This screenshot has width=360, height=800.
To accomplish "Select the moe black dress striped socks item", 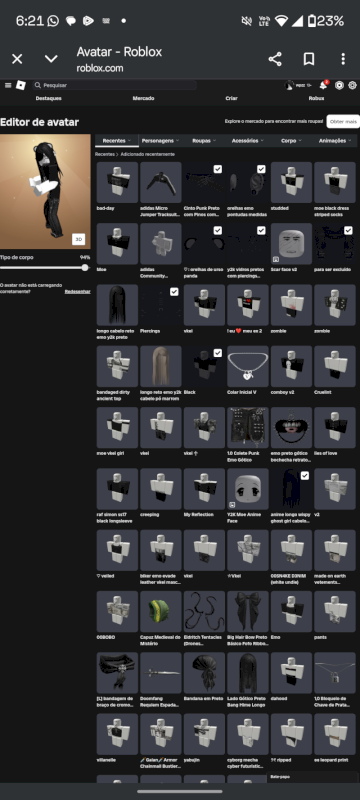I will [335, 183].
